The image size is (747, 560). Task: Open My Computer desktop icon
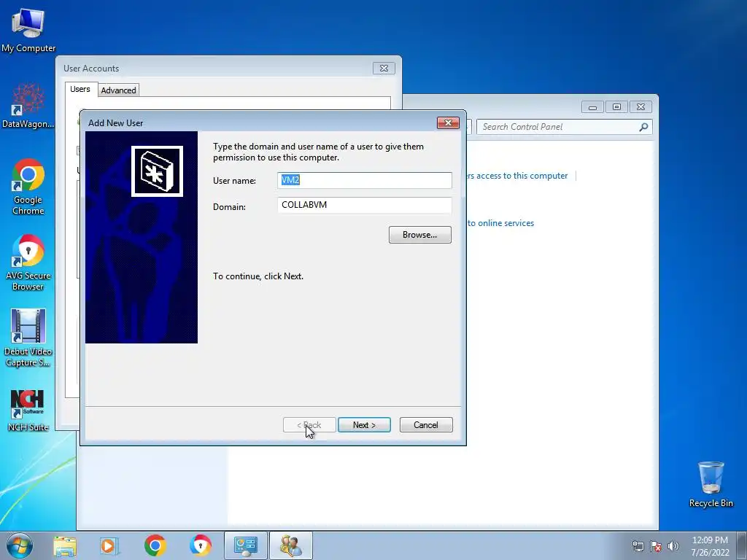(x=28, y=29)
